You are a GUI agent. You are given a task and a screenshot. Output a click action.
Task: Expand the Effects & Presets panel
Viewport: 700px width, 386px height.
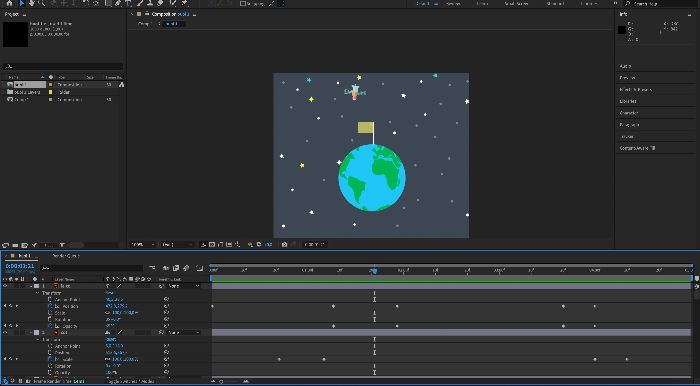(x=636, y=89)
